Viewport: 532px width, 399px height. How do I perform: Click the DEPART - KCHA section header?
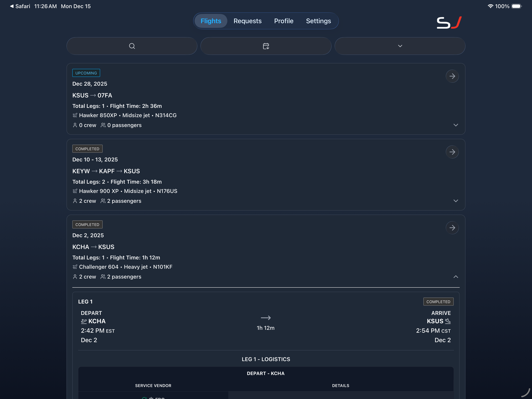[x=266, y=373]
